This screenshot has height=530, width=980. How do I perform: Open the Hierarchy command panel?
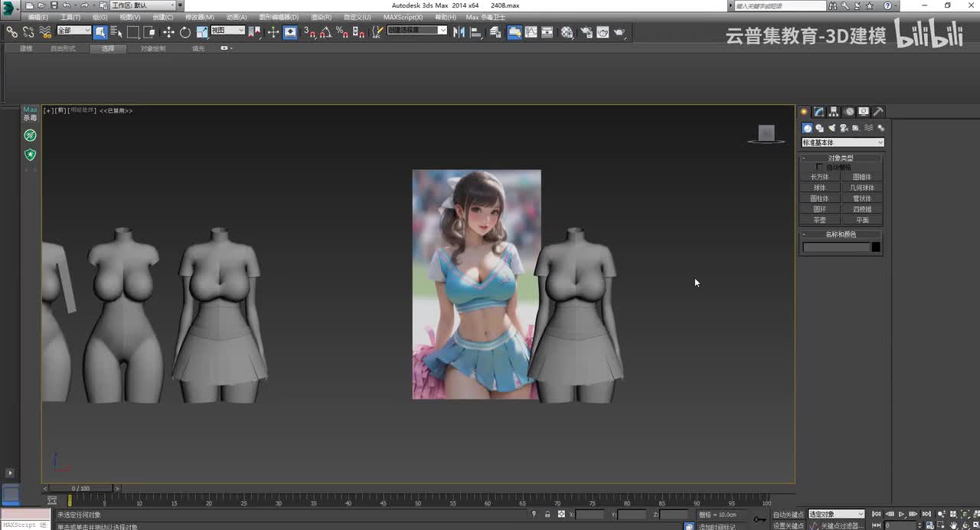(x=834, y=112)
